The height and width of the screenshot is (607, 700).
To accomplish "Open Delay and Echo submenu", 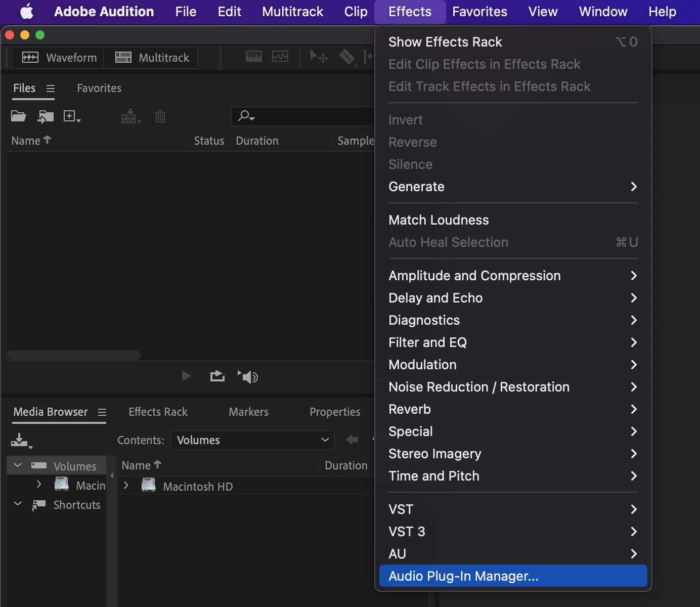I will tap(513, 298).
